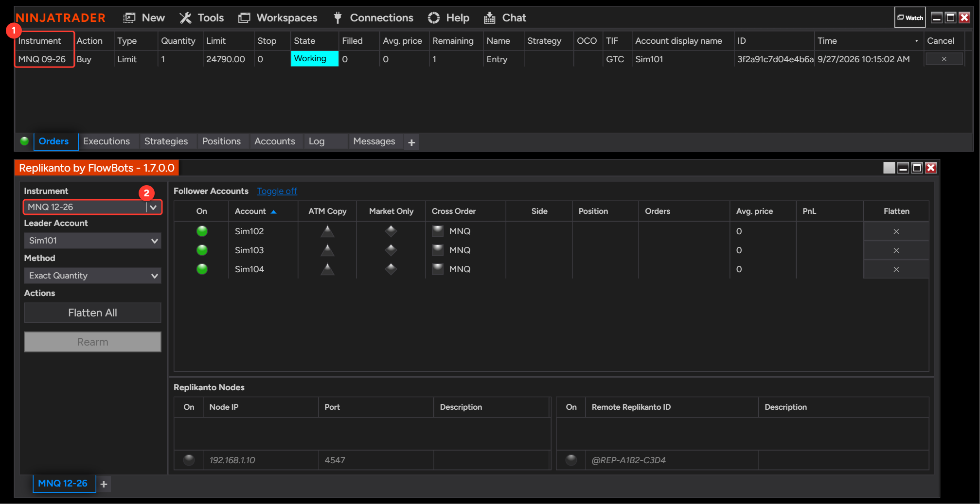Cancel the MNQ 09-26 working order
980x504 pixels.
[x=944, y=59]
